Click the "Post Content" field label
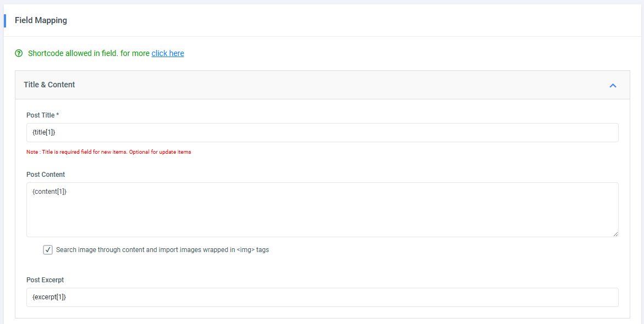Viewport: 644px width, 324px height. point(46,175)
